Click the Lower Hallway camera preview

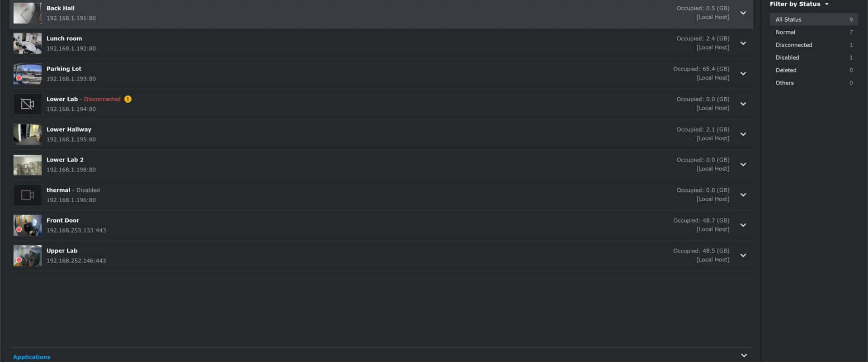pos(27,134)
